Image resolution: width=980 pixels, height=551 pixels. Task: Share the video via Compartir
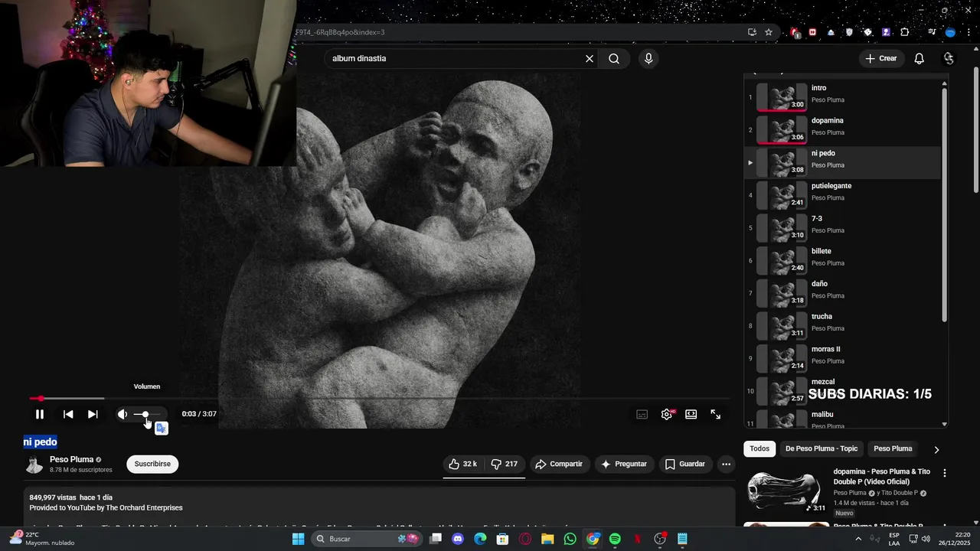click(559, 464)
